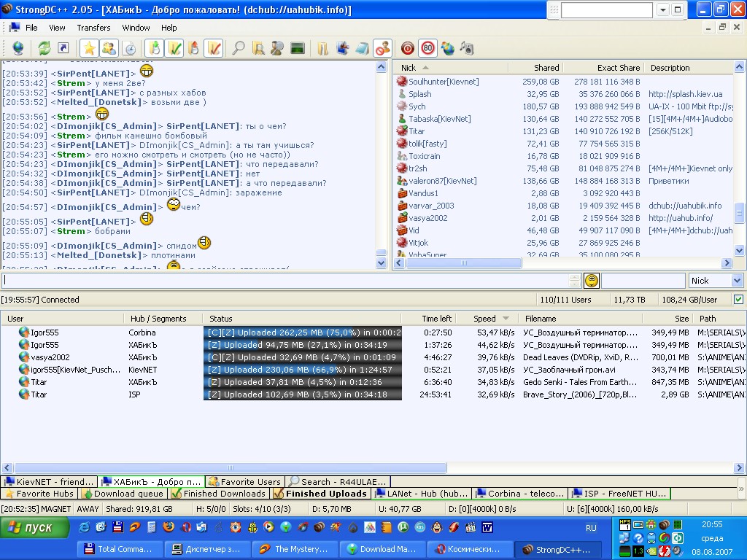The width and height of the screenshot is (747, 560).
Task: Open the Help menu
Action: pos(169,28)
